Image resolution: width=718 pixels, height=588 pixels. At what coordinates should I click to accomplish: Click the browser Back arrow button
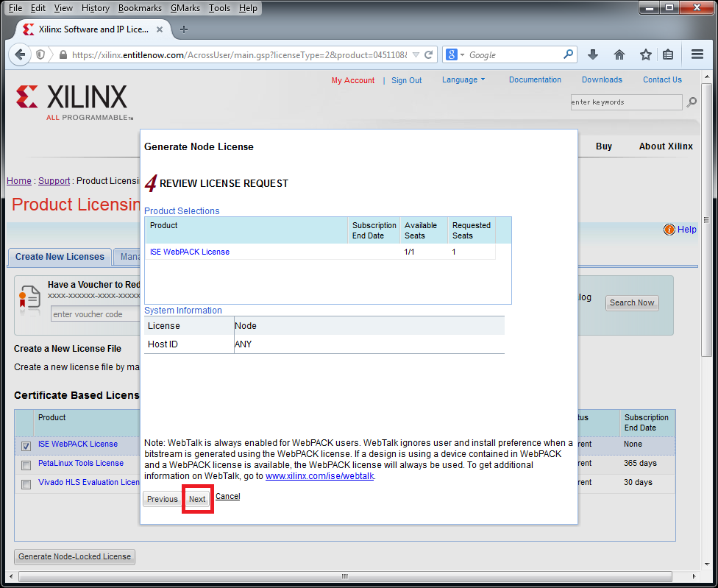[x=20, y=55]
